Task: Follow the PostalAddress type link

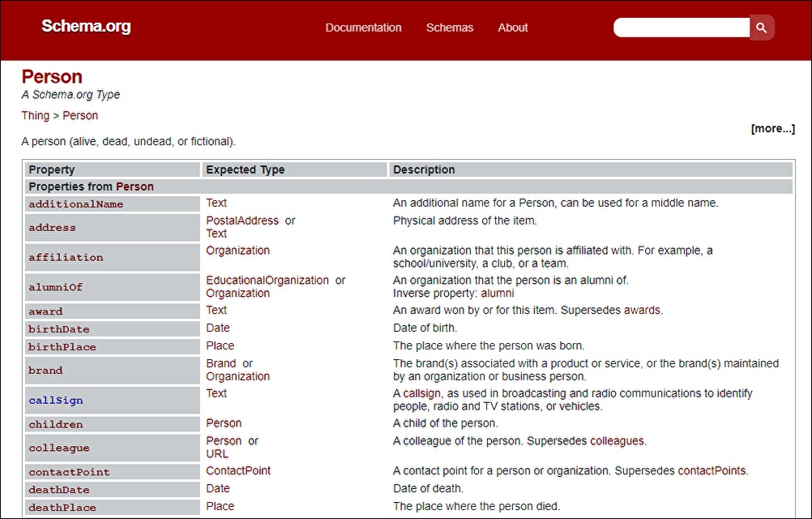Action: tap(242, 221)
